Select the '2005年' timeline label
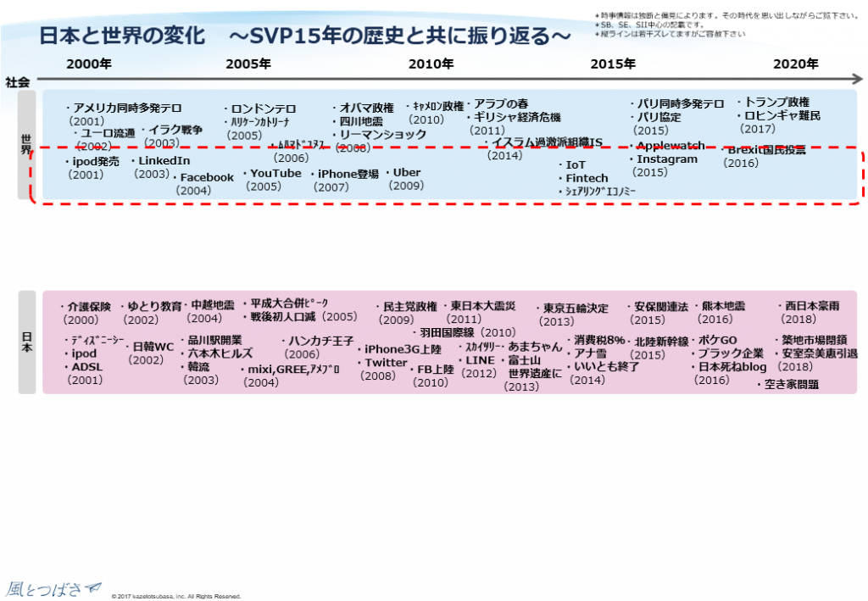Viewport: 868px width, 601px height. coord(248,64)
